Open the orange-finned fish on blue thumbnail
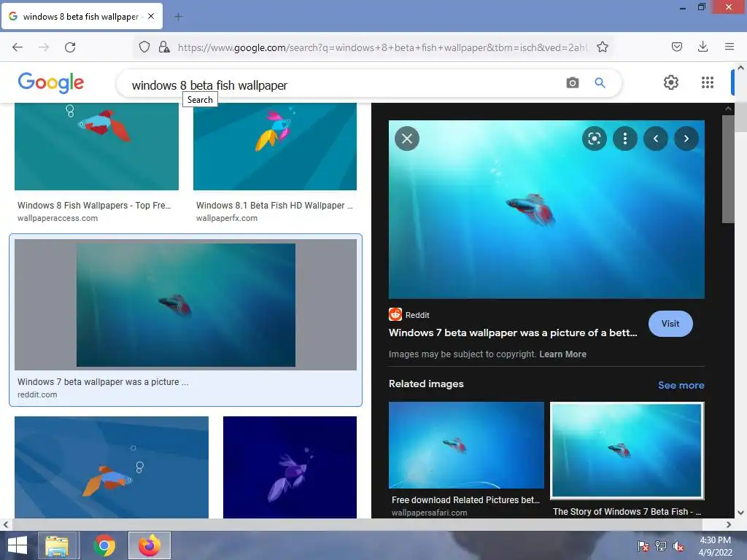The width and height of the screenshot is (747, 560). click(x=112, y=467)
